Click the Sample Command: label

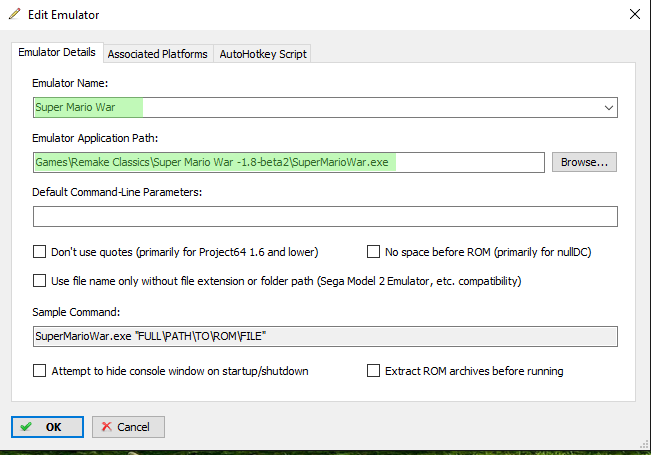76,312
